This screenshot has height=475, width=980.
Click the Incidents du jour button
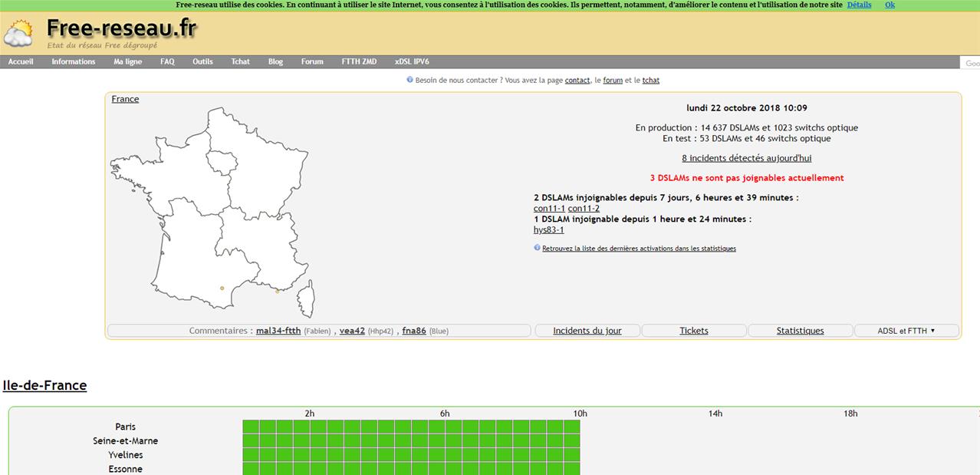[587, 331]
